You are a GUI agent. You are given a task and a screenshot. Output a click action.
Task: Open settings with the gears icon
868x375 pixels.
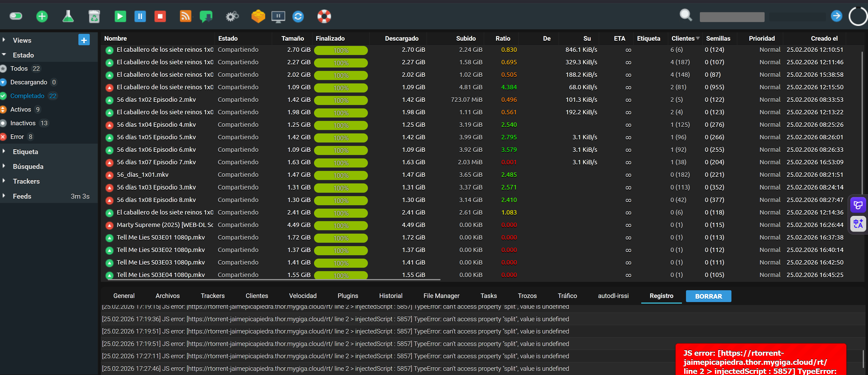tap(232, 16)
